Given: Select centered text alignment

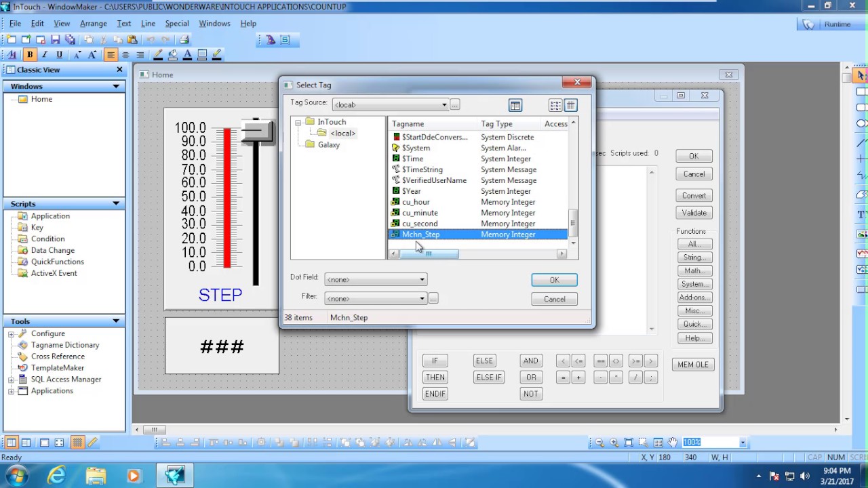Looking at the screenshot, I should (125, 55).
